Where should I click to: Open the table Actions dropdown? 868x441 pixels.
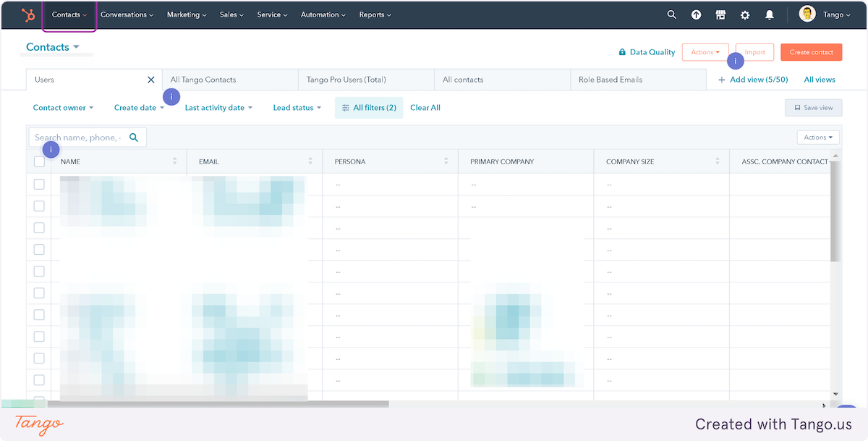coord(818,138)
